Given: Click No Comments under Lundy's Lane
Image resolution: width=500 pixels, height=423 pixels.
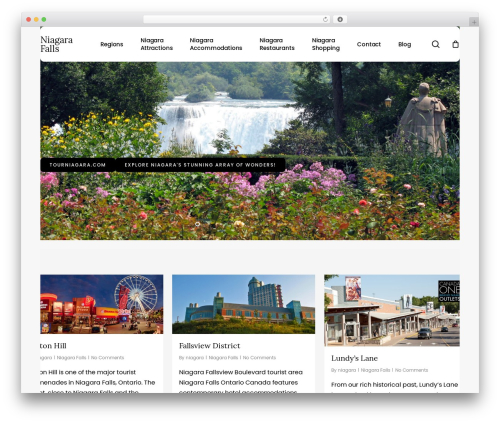Looking at the screenshot, I should (x=411, y=370).
